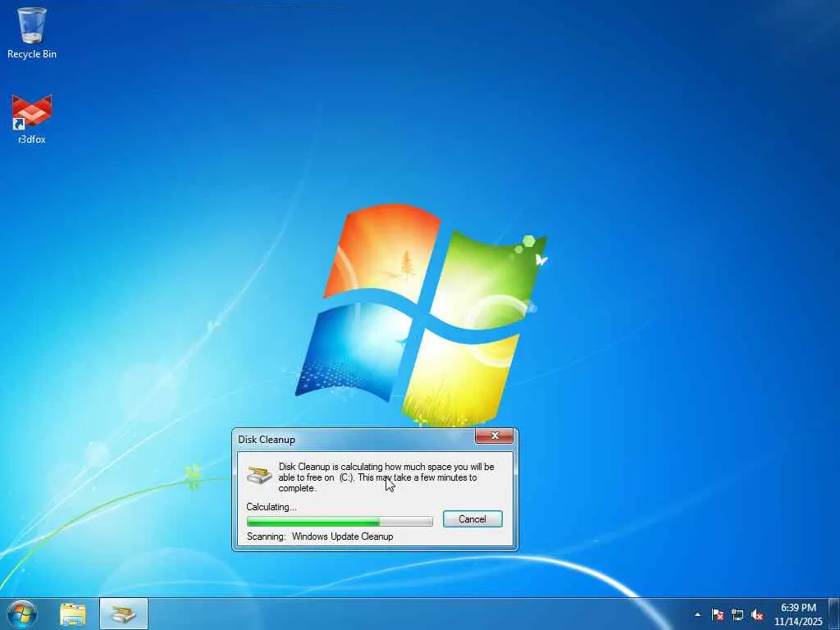Click the Disk Cleanup progress bar
This screenshot has width=840, height=630.
click(340, 521)
